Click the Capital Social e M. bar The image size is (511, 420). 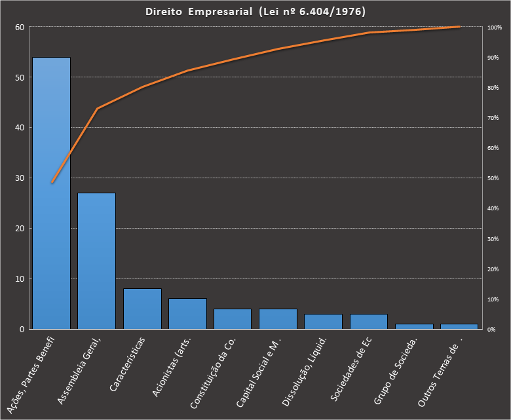coord(278,318)
